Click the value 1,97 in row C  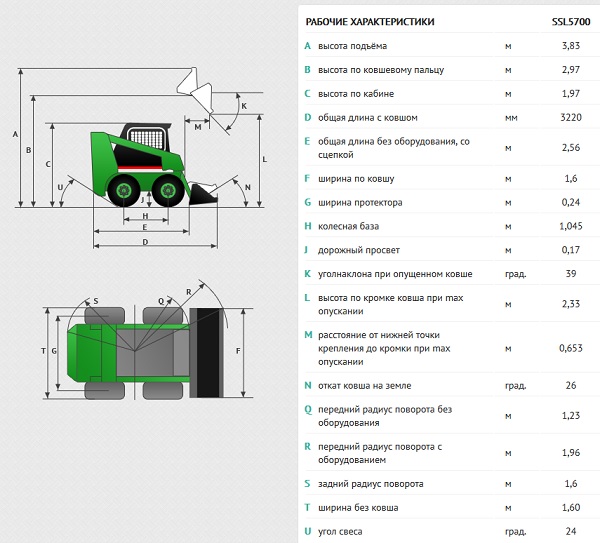pyautogui.click(x=571, y=93)
